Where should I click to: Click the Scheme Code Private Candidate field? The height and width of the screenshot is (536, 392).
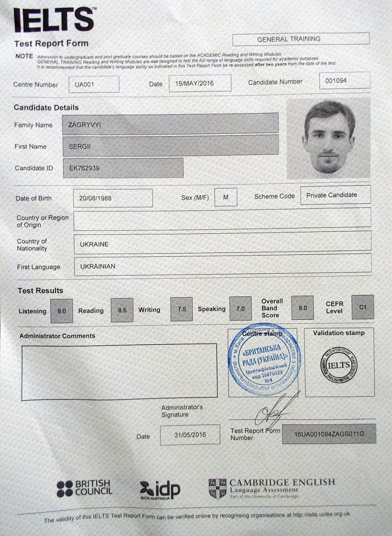click(x=335, y=195)
